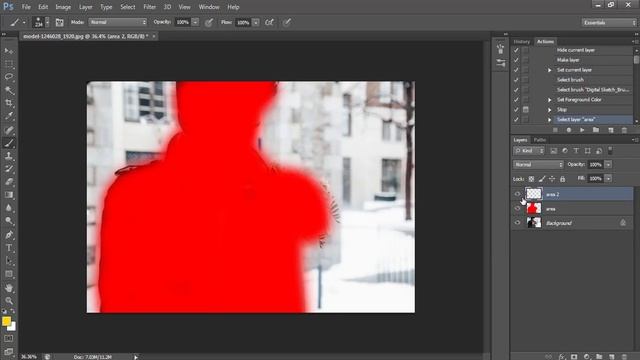Lock transparent pixels in Layers panel
The image size is (640, 360).
click(x=531, y=179)
